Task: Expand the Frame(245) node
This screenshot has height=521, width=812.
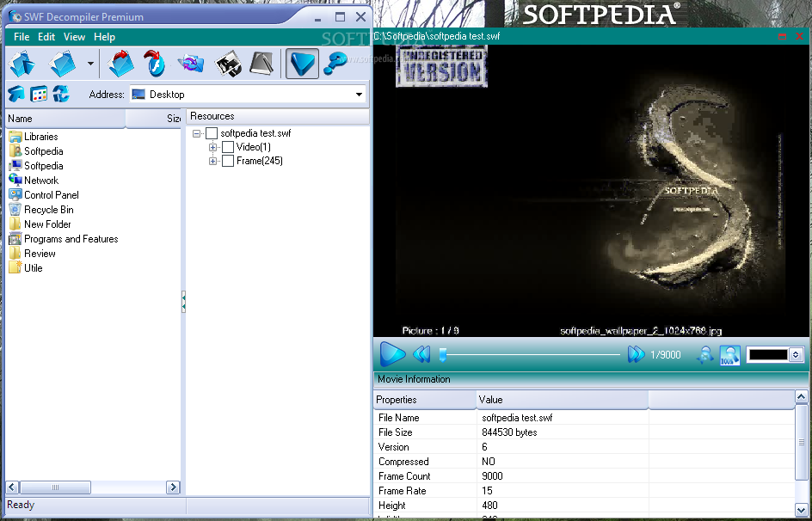Action: 212,162
